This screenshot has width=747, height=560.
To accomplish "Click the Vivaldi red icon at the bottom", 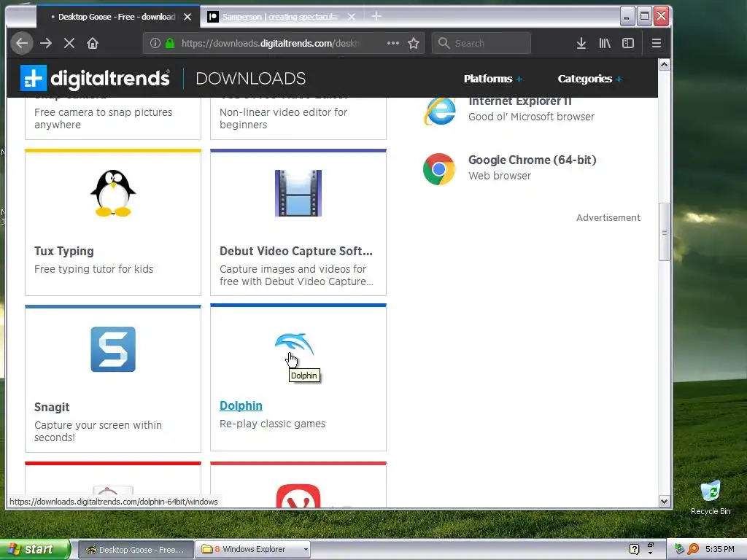I will click(298, 496).
